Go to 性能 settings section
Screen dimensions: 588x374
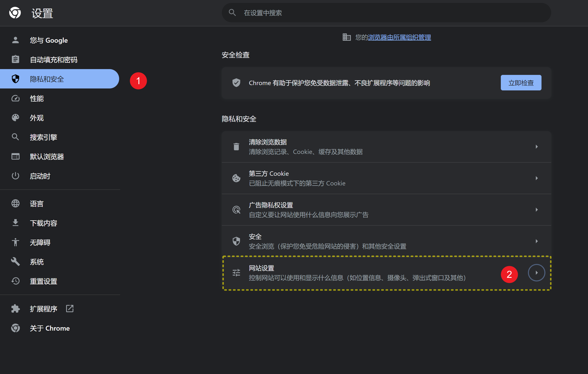click(37, 98)
